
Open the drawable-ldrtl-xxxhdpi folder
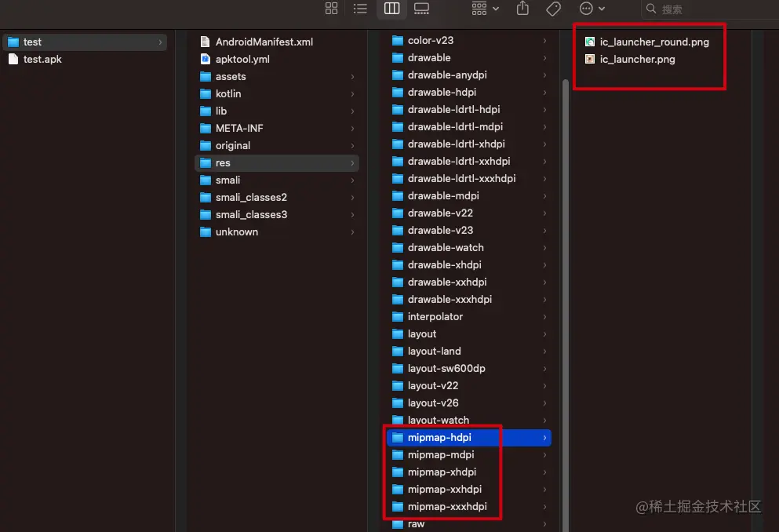469,178
